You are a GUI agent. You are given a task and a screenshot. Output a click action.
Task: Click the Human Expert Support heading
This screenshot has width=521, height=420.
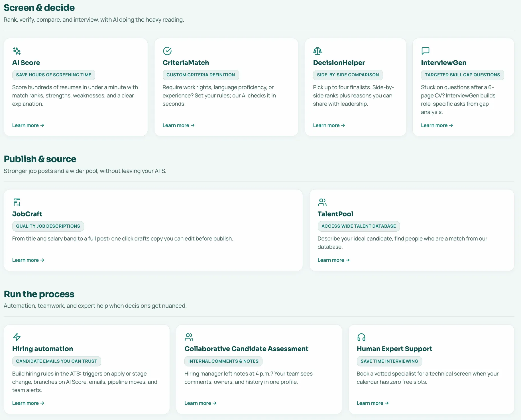pos(395,349)
